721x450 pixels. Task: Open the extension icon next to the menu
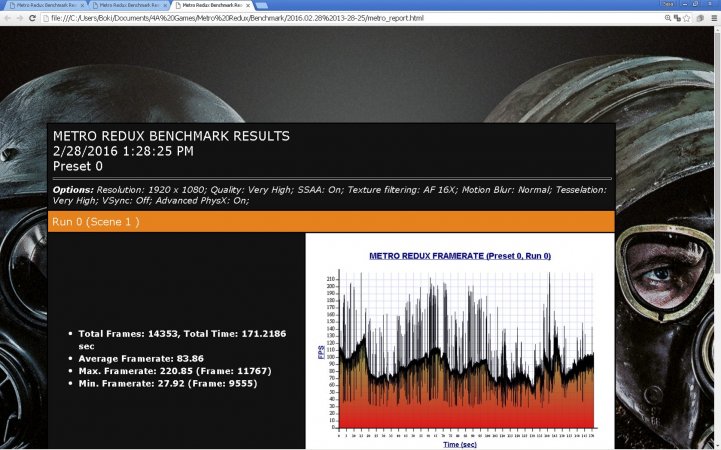[700, 18]
